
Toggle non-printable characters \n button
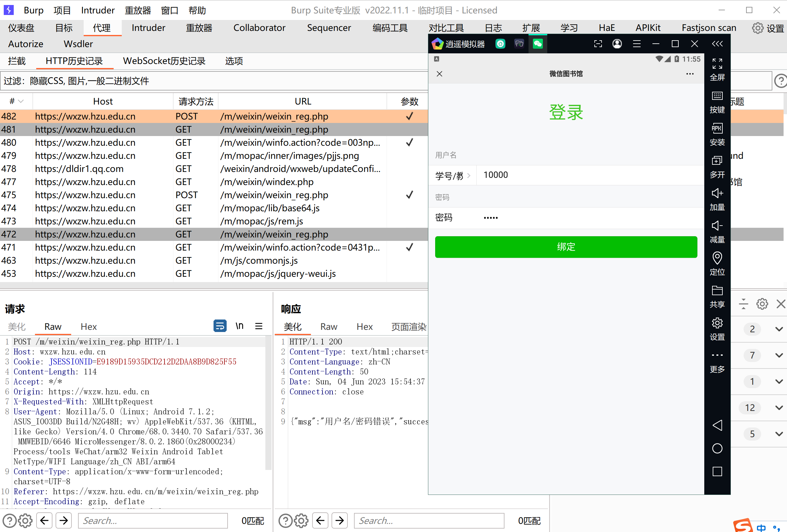click(239, 326)
